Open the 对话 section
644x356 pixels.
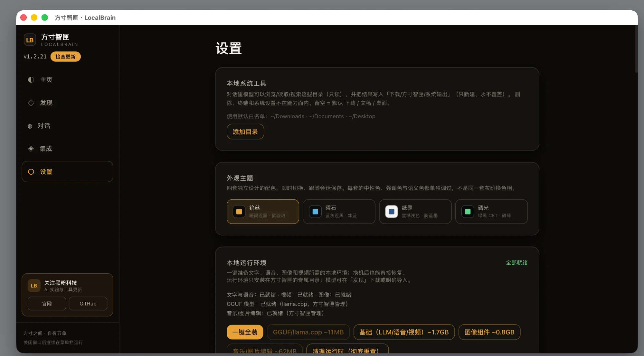pyautogui.click(x=67, y=126)
